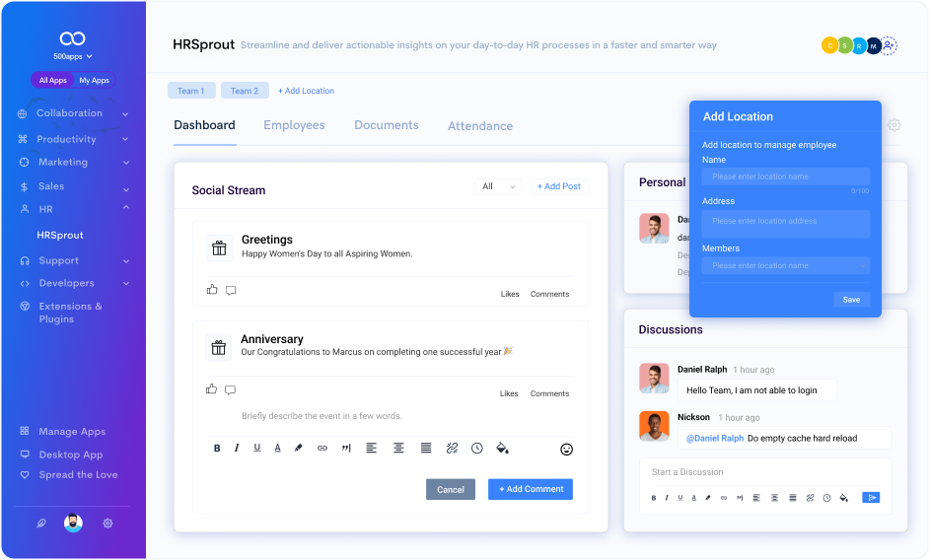The width and height of the screenshot is (929, 560).
Task: Open the Members dropdown in Add Location
Action: click(786, 265)
